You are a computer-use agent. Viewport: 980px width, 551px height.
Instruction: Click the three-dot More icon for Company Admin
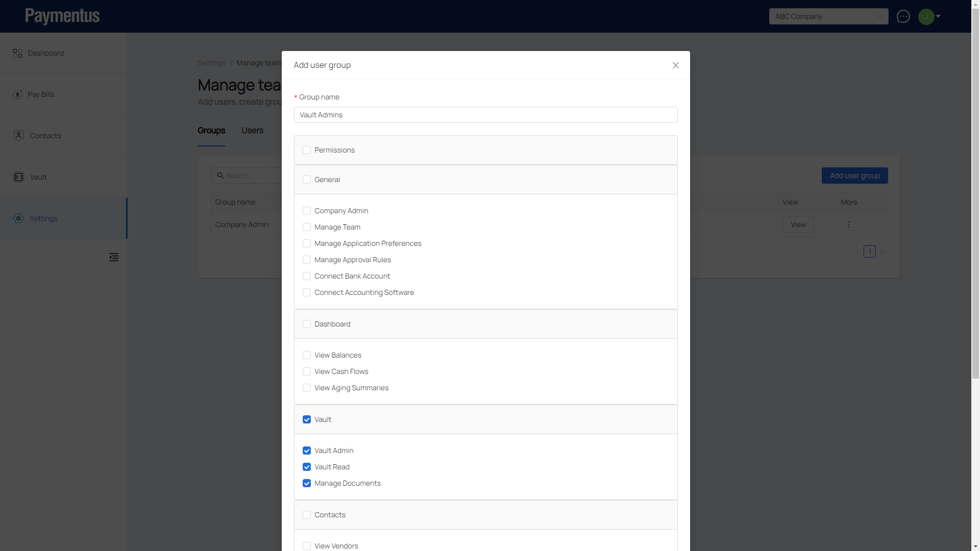coord(848,224)
